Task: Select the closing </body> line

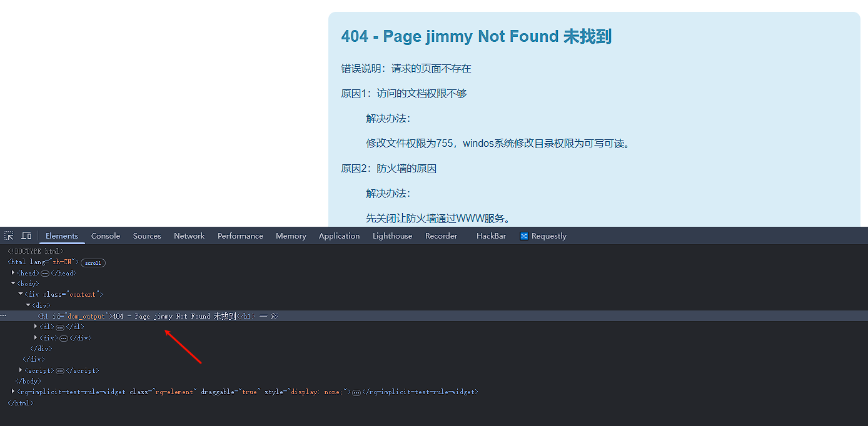Action: click(28, 381)
